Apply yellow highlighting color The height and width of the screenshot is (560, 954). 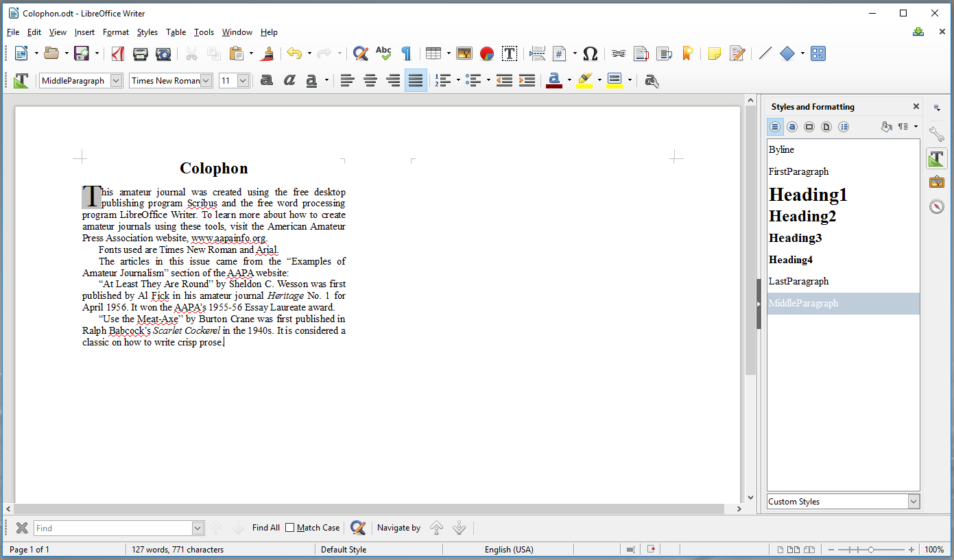[x=584, y=81]
